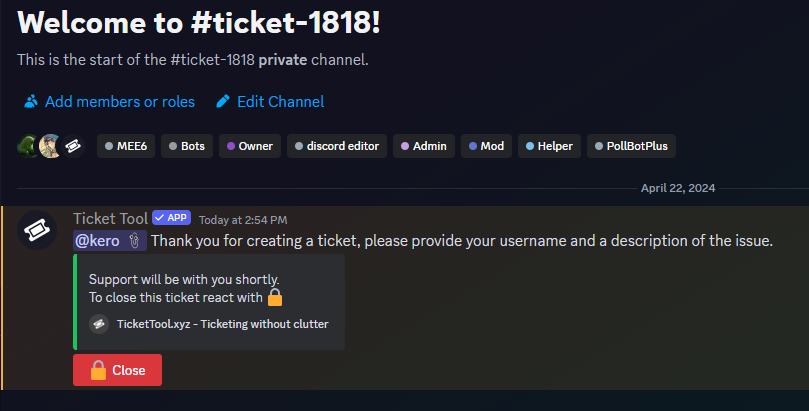Screen dimensions: 809x411
Task: Click the Add members people icon
Action: tap(31, 102)
